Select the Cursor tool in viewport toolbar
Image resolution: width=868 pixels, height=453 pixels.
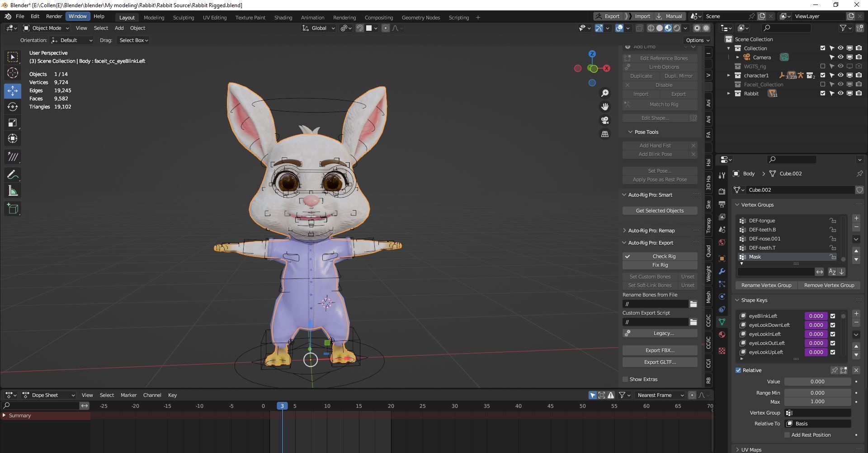13,73
